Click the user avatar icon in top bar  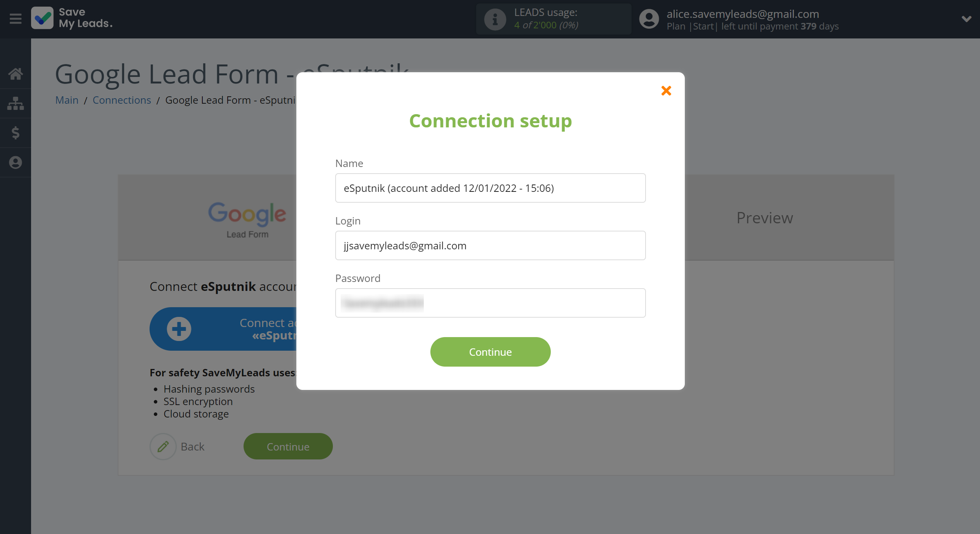[649, 18]
